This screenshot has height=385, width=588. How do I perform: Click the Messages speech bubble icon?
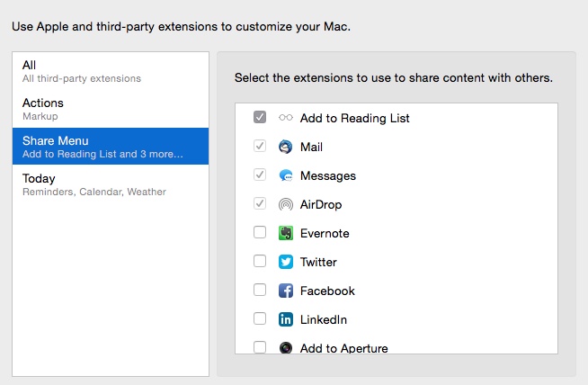point(285,175)
